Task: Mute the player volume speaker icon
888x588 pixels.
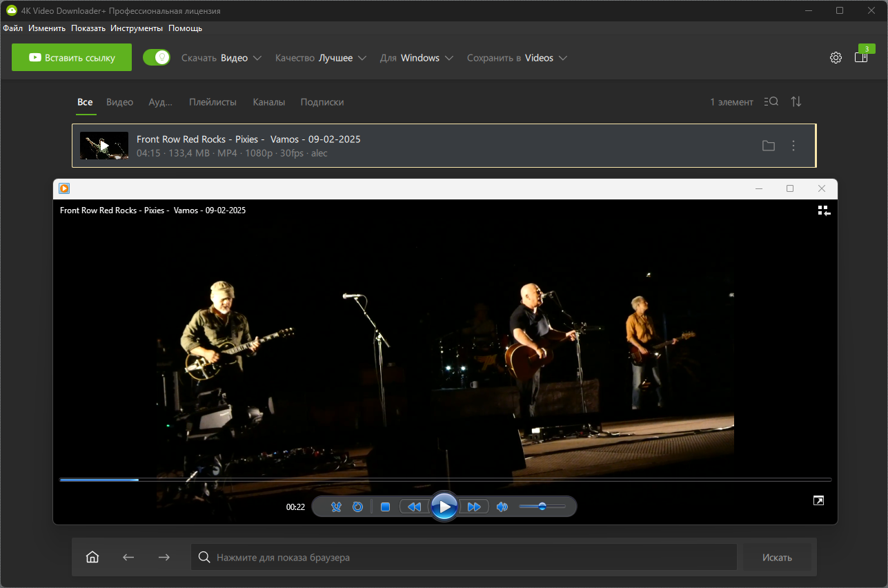Action: (x=502, y=507)
